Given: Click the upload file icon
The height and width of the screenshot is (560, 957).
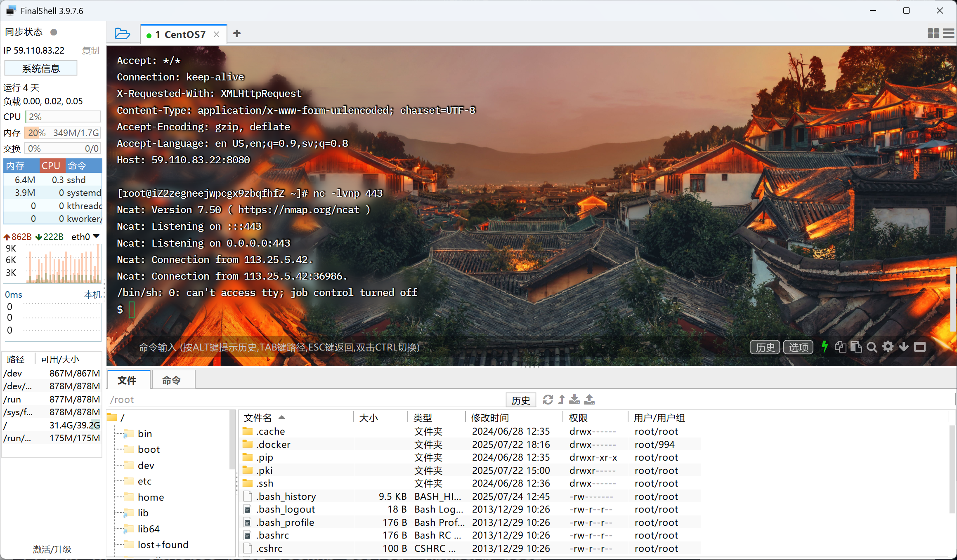Looking at the screenshot, I should click(590, 400).
